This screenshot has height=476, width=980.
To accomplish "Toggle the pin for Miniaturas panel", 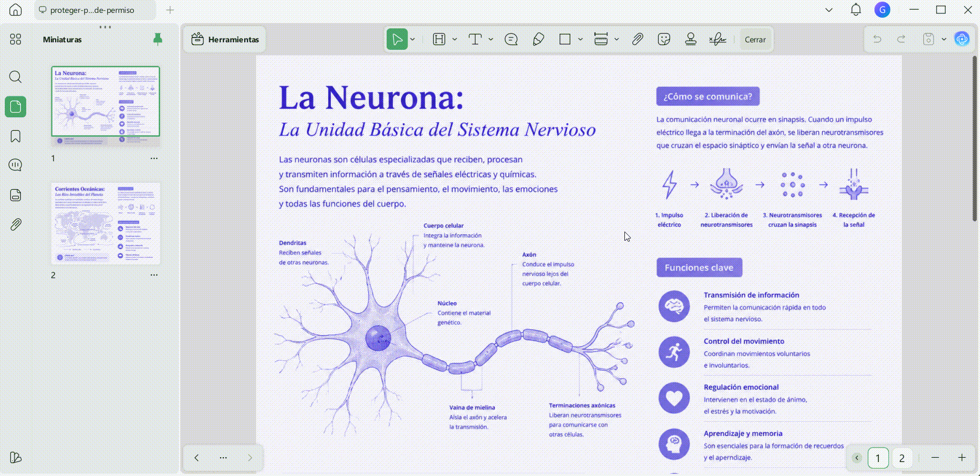I will click(x=157, y=39).
